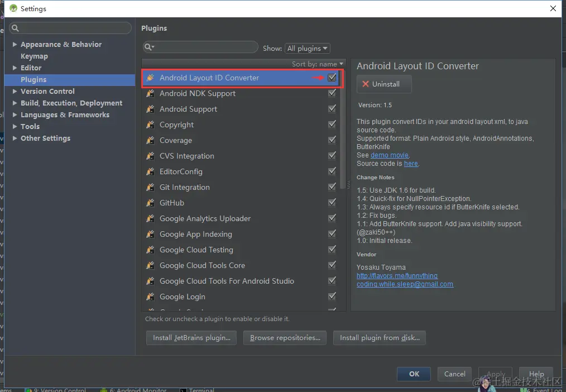Expand the Version Control arrow
The width and height of the screenshot is (566, 392).
pyautogui.click(x=15, y=91)
